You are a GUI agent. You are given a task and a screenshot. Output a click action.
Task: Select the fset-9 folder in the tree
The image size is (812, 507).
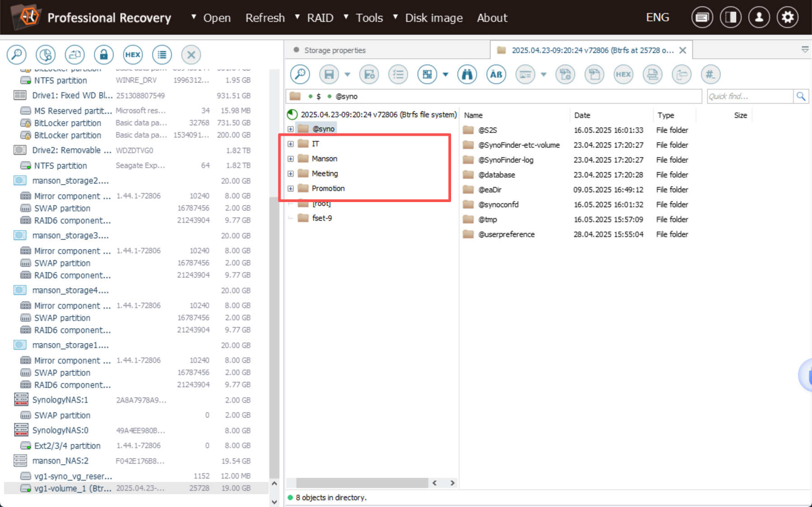click(x=322, y=218)
